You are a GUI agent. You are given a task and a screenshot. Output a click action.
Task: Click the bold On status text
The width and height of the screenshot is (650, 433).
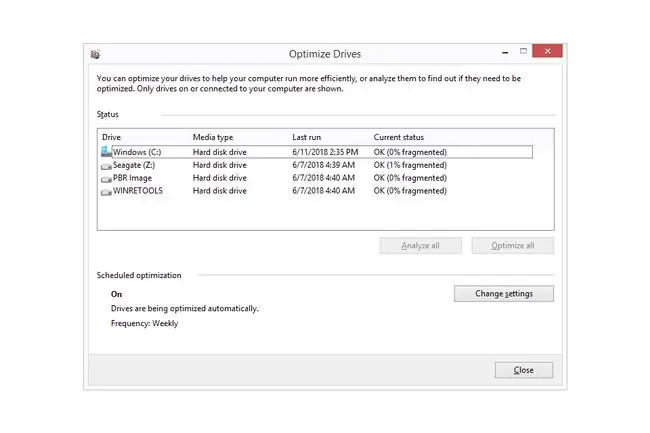point(116,294)
